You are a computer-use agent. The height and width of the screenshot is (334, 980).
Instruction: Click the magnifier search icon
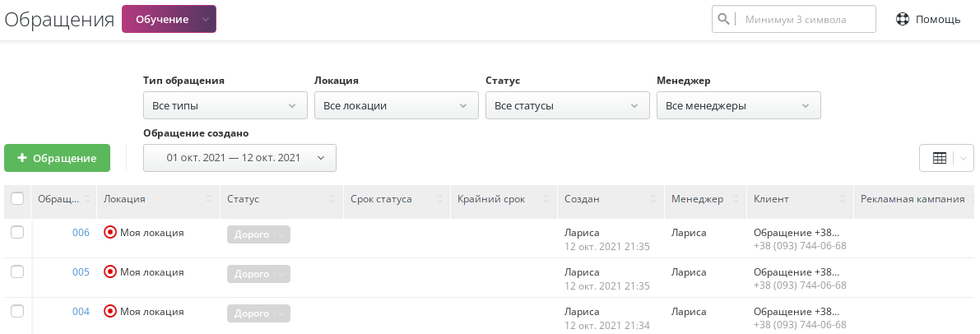click(x=723, y=20)
